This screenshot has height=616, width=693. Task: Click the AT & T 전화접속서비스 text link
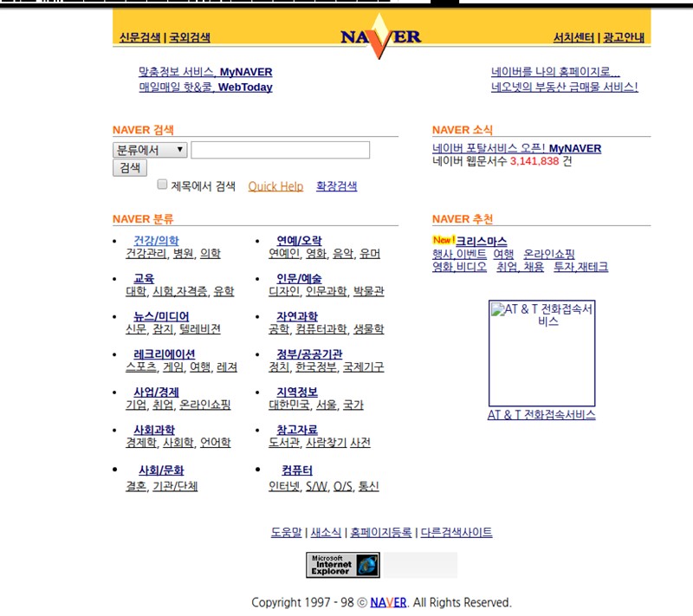pyautogui.click(x=541, y=414)
